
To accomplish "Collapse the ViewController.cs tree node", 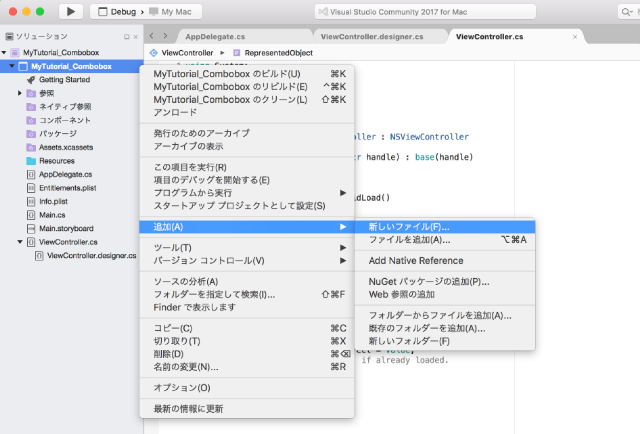I will point(20,242).
